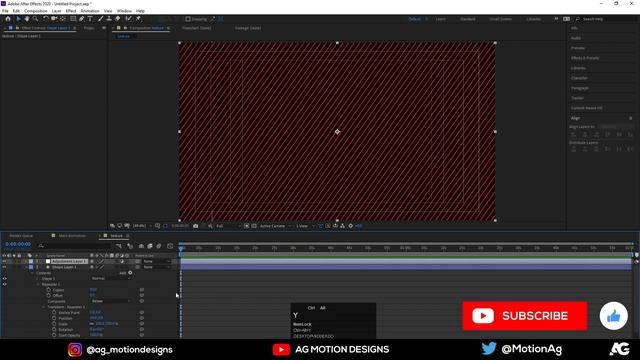The width and height of the screenshot is (640, 360).
Task: Click the timeline layer search field
Action: [x=74, y=246]
